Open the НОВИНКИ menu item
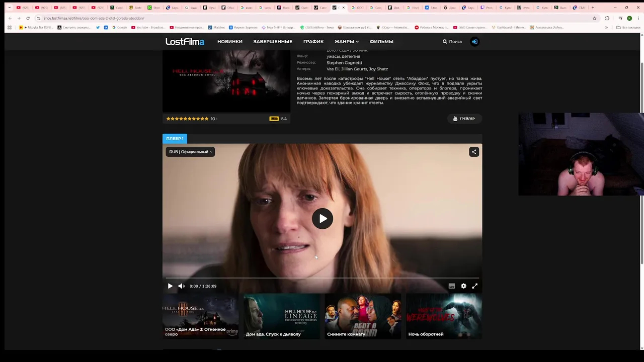The height and width of the screenshot is (362, 644). tap(230, 42)
